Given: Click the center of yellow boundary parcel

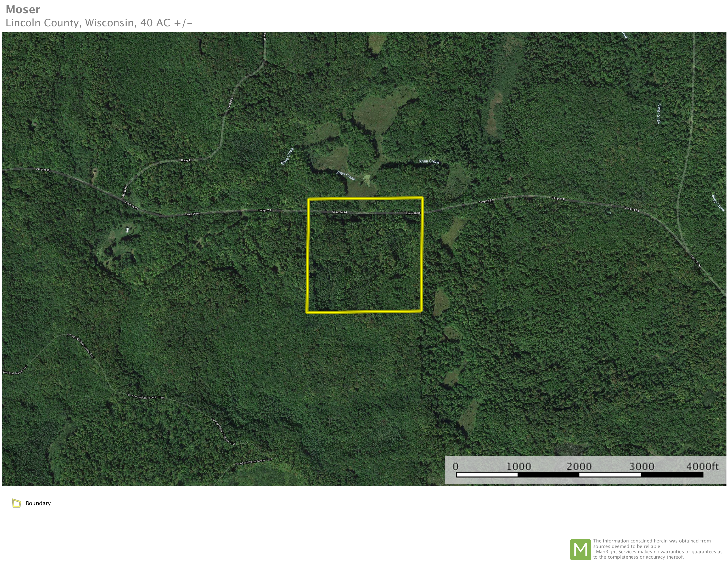Looking at the screenshot, I should point(365,255).
